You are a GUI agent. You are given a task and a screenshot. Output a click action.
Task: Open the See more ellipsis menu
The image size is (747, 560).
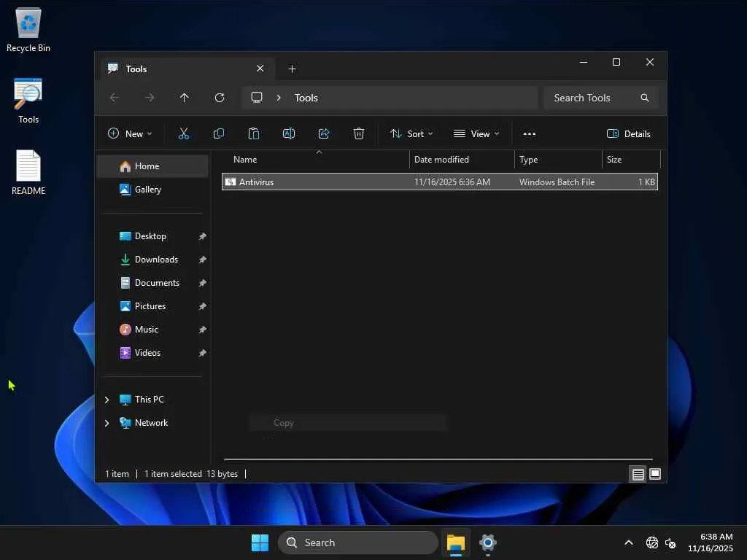pyautogui.click(x=530, y=134)
